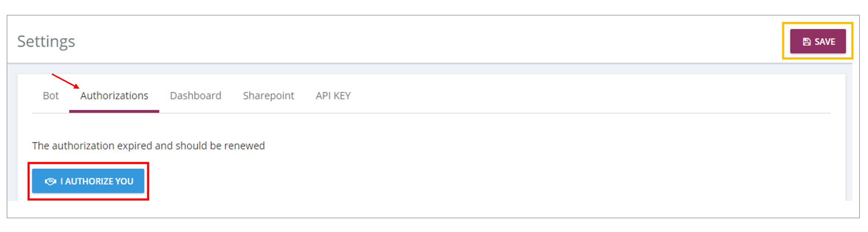
Task: Click the Settings page heading
Action: pyautogui.click(x=46, y=41)
